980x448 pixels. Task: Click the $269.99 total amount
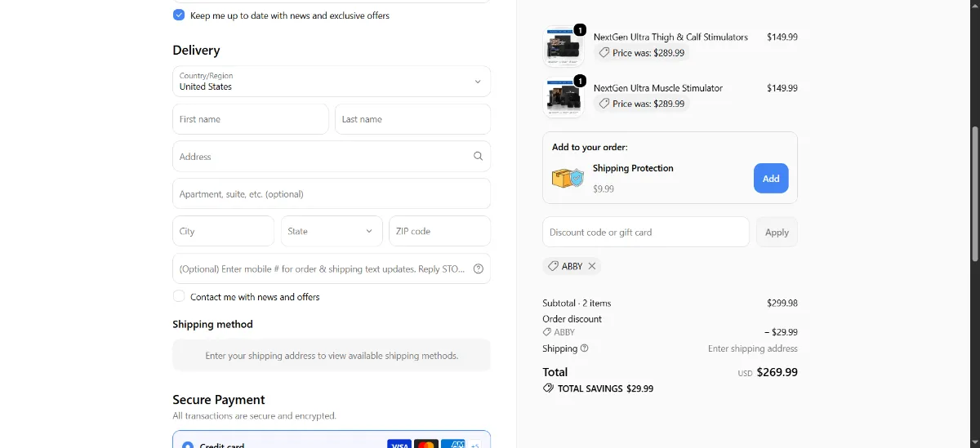[x=777, y=372]
